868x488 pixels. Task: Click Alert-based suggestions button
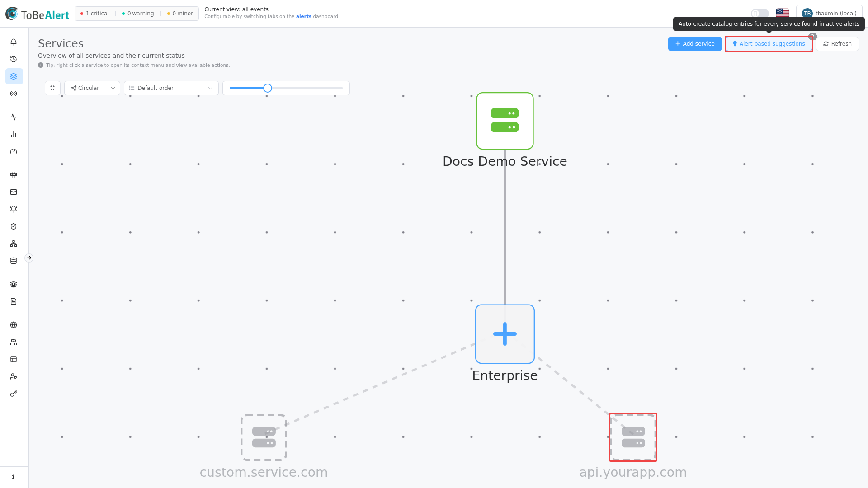[769, 44]
